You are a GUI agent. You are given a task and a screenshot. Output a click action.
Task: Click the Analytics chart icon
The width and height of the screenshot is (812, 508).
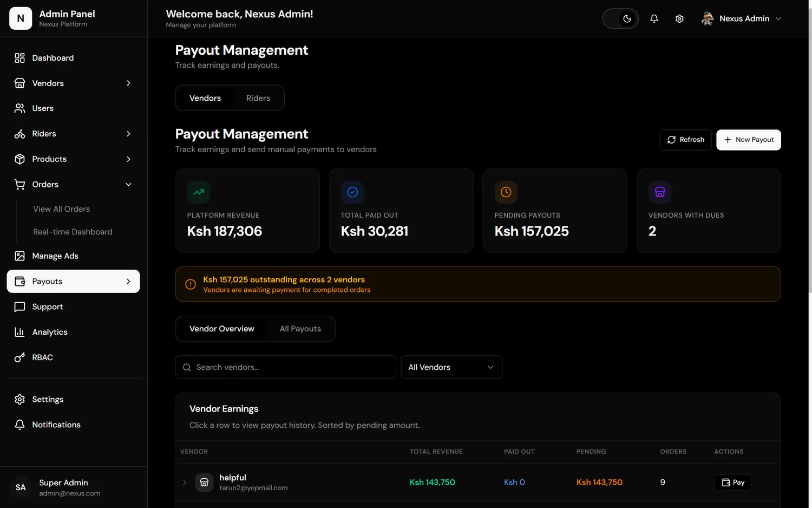(x=19, y=332)
